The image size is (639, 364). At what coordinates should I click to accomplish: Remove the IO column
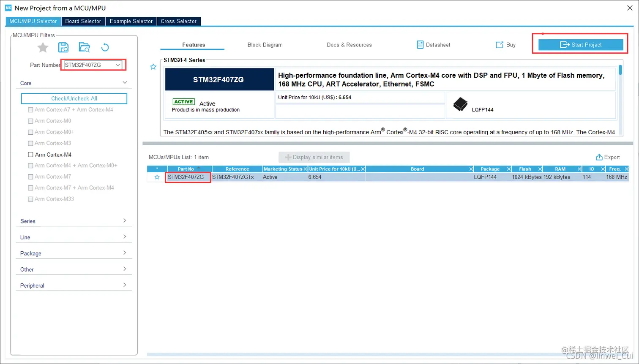pos(603,169)
